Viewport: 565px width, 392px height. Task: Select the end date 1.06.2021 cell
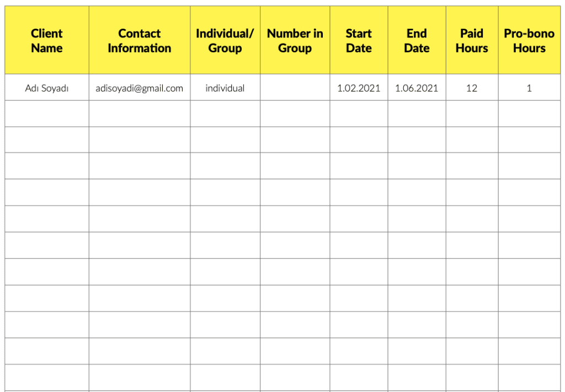pyautogui.click(x=417, y=88)
